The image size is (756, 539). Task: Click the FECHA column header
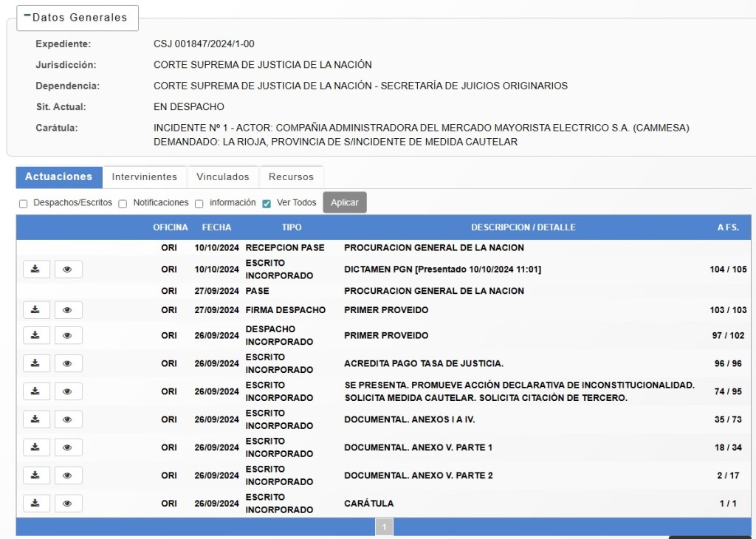coord(216,227)
